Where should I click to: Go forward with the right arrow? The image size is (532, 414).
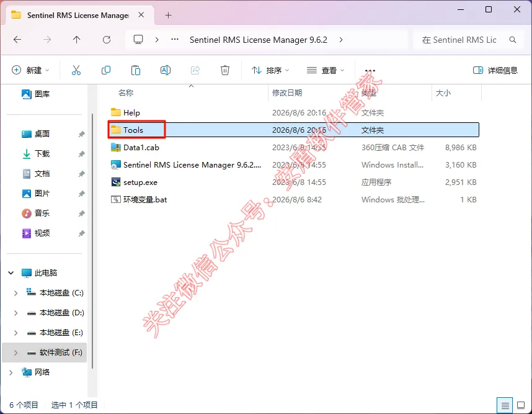coord(47,40)
